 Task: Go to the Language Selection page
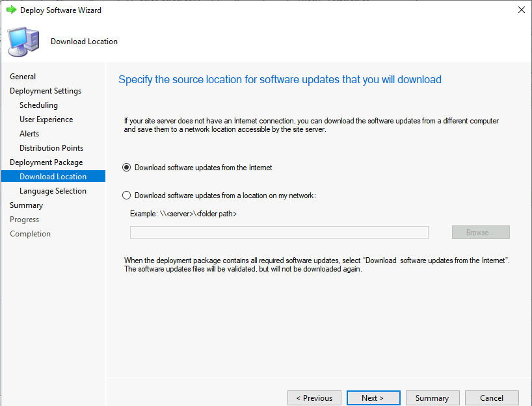point(53,191)
